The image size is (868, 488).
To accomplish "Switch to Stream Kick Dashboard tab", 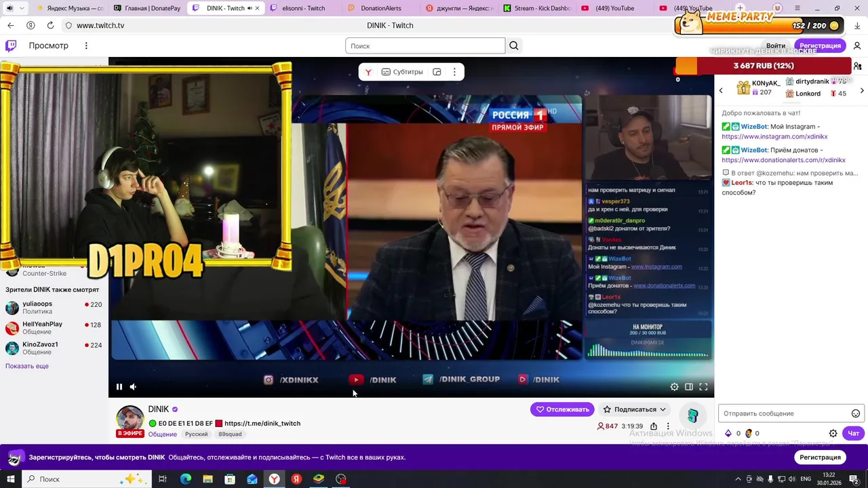I will point(536,8).
